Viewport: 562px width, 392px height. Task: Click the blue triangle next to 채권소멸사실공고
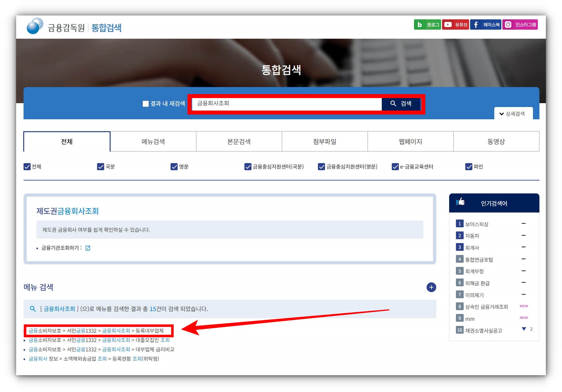pos(525,329)
